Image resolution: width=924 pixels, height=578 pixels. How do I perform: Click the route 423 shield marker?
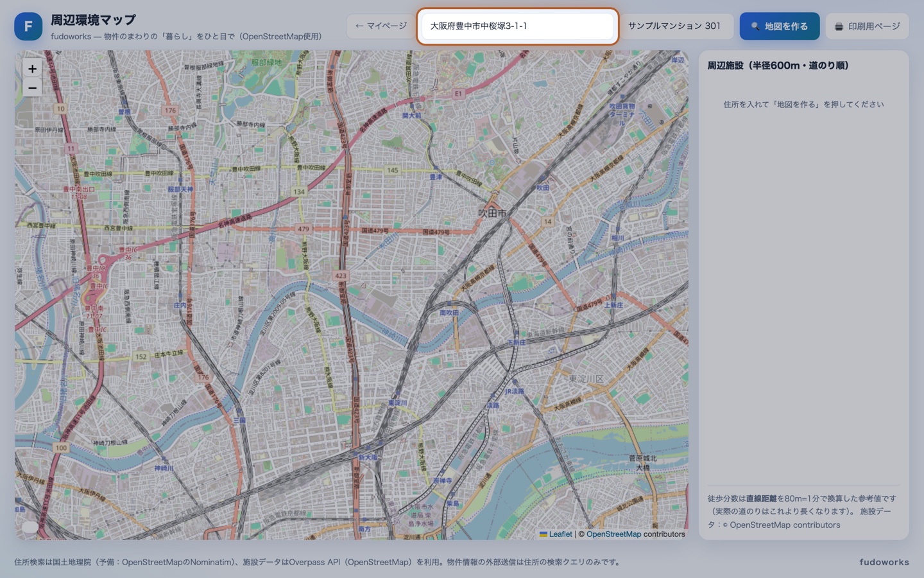coord(340,276)
